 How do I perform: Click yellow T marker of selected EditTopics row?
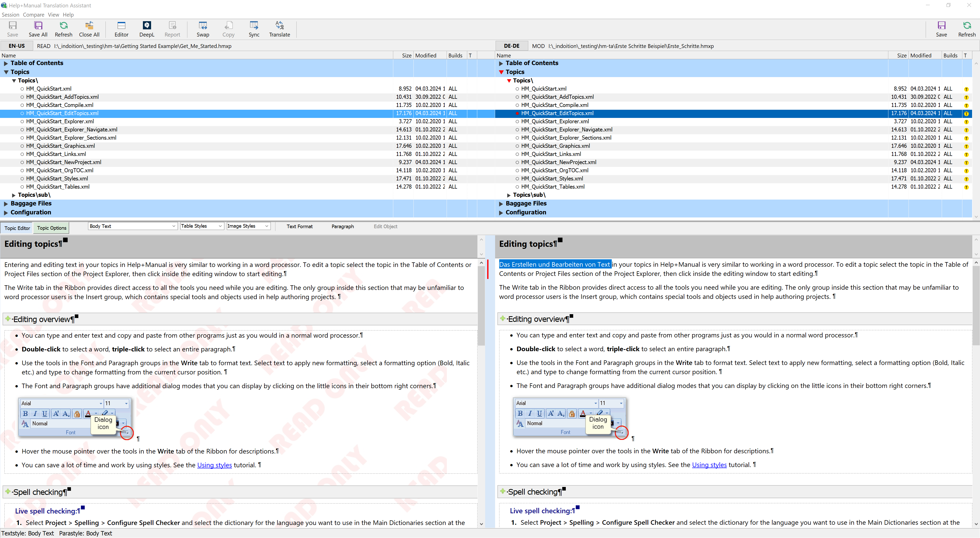[966, 114]
